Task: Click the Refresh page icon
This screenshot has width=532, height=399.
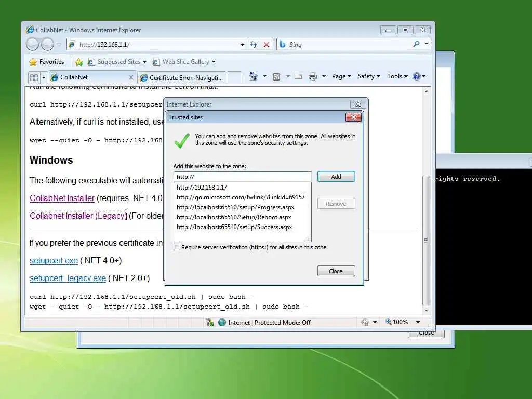Action: (254, 45)
